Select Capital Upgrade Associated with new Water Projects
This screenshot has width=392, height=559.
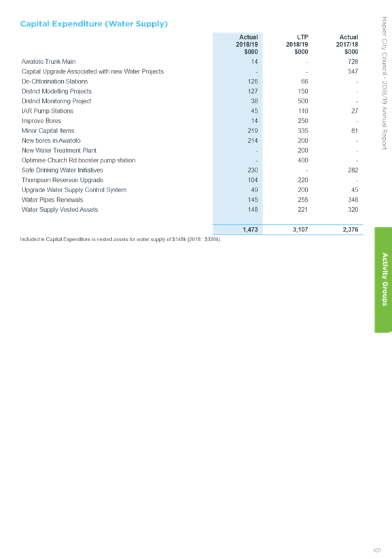pyautogui.click(x=92, y=71)
